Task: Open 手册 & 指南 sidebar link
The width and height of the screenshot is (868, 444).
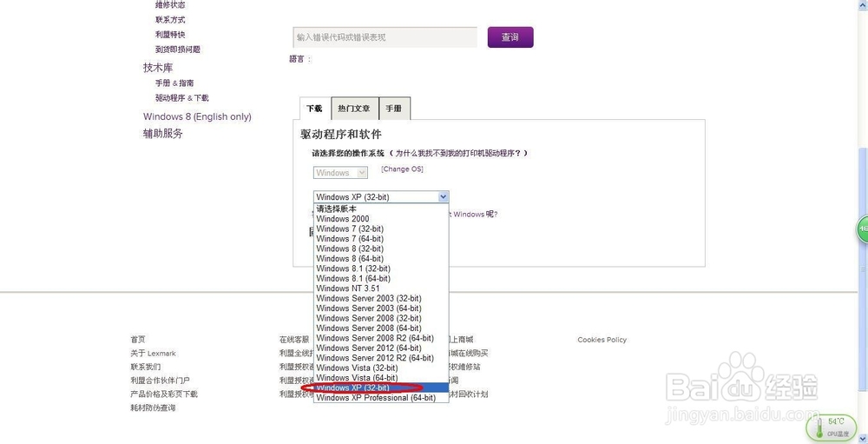Action: [174, 83]
